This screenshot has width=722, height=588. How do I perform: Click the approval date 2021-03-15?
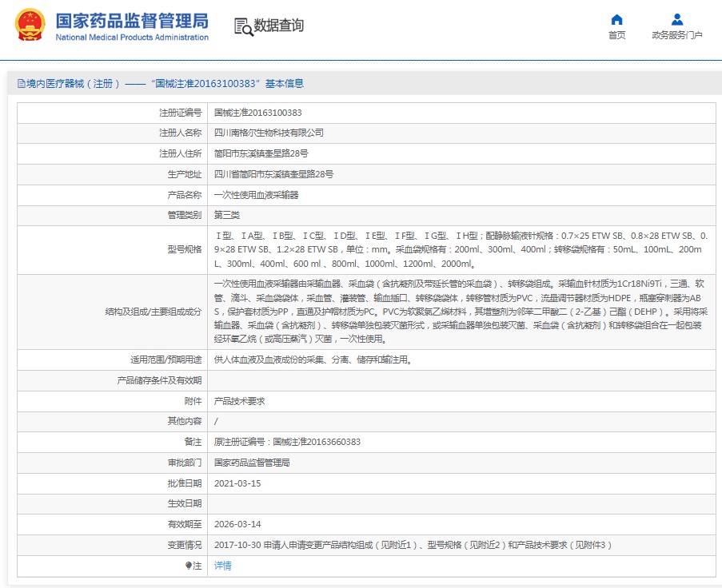pyautogui.click(x=237, y=484)
